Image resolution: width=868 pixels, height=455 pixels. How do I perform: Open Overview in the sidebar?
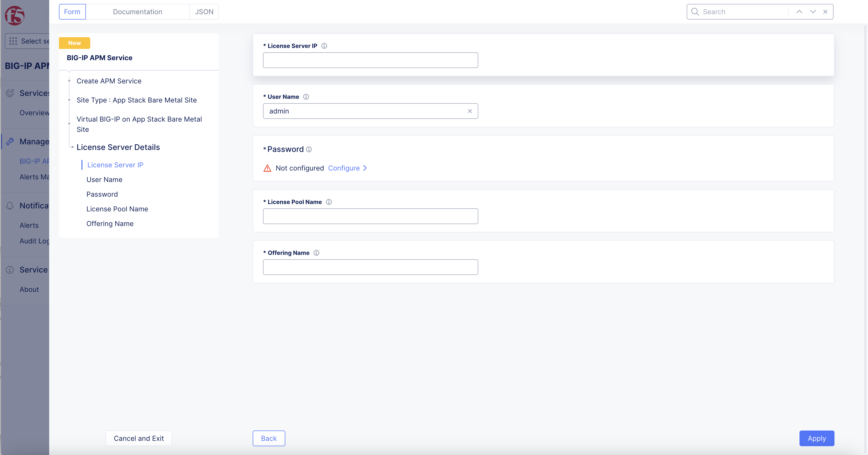tap(34, 113)
